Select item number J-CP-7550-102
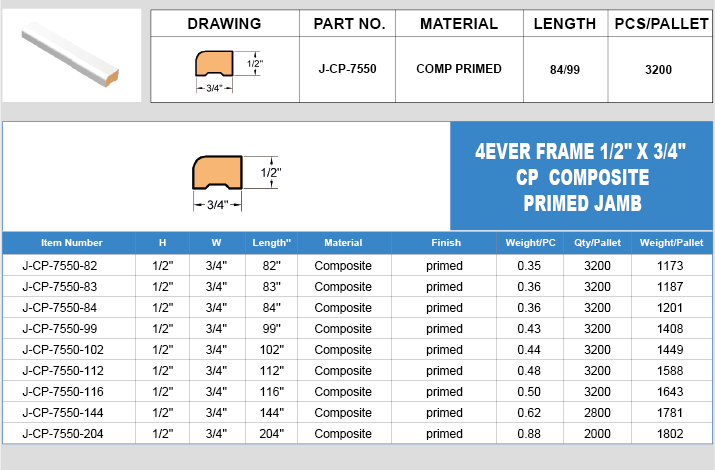This screenshot has width=715, height=470. (63, 350)
